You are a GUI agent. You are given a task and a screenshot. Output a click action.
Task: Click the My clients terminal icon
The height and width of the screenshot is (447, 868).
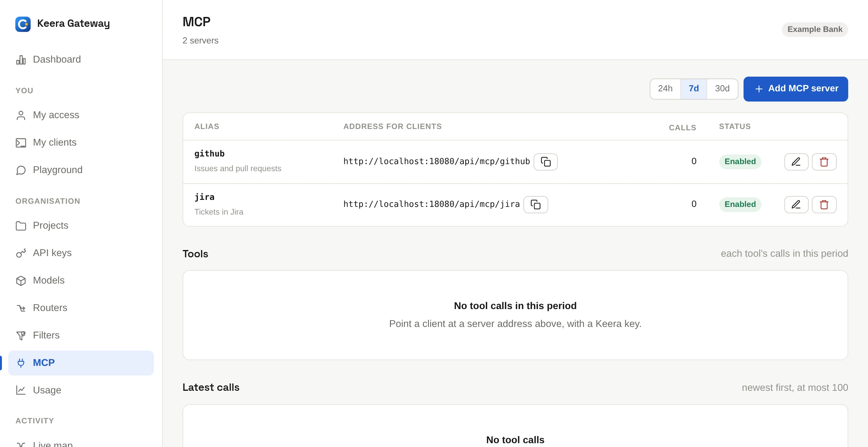21,143
